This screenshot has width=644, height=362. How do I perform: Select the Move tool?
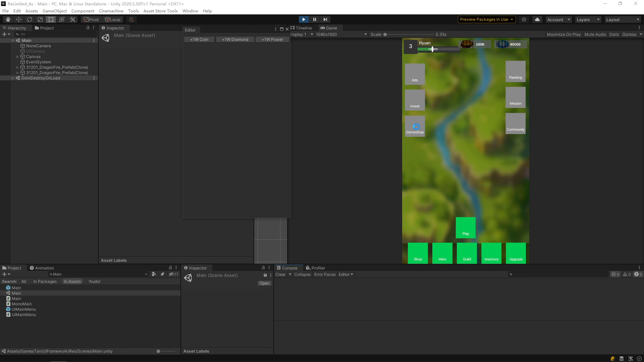coord(19,19)
